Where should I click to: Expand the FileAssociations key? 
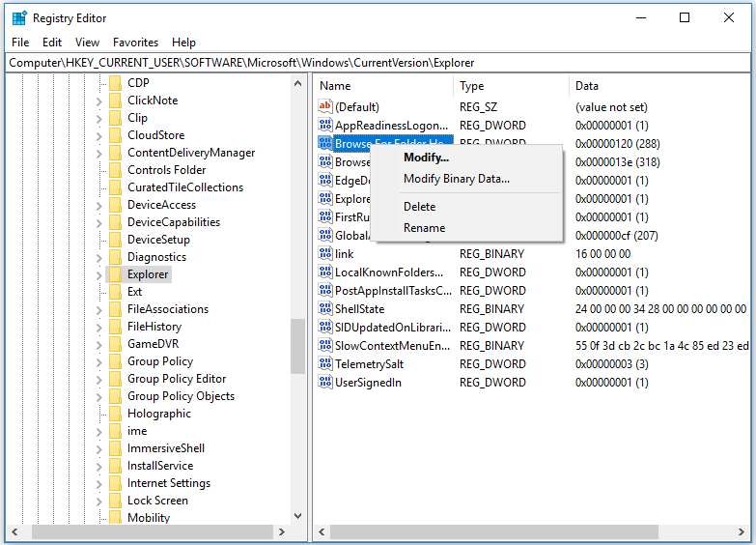[98, 309]
